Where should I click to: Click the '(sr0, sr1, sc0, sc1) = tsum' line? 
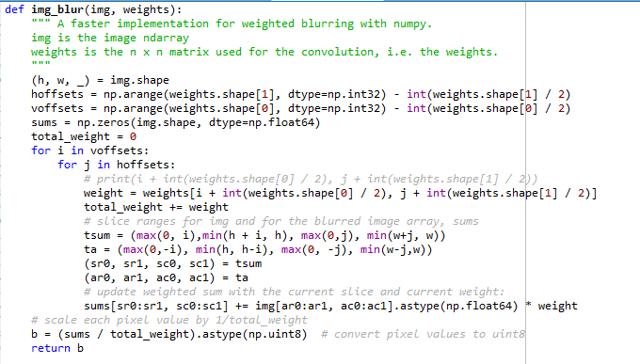172,263
